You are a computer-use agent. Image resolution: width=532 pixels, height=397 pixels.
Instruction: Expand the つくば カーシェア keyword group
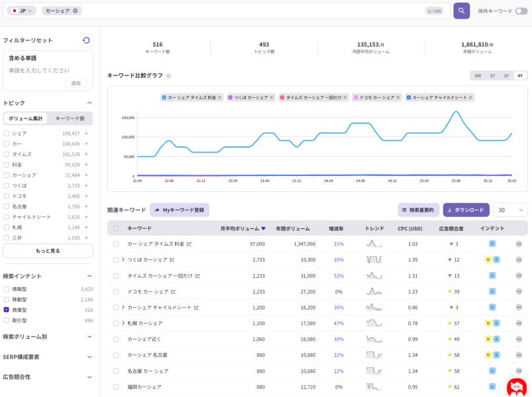[123, 259]
